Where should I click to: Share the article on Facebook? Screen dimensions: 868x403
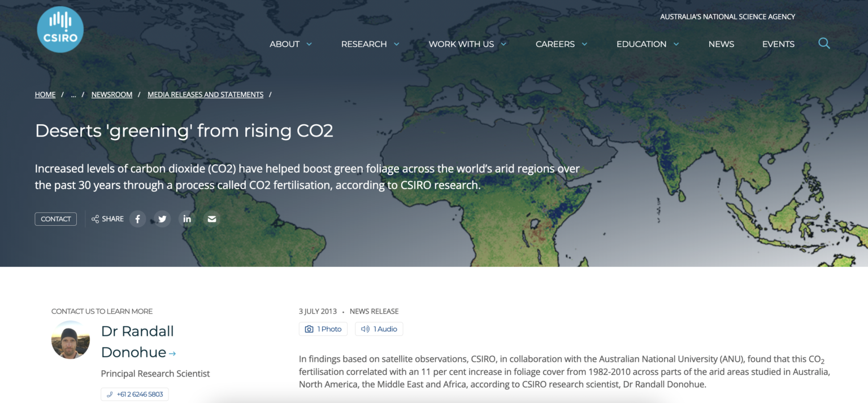point(137,218)
